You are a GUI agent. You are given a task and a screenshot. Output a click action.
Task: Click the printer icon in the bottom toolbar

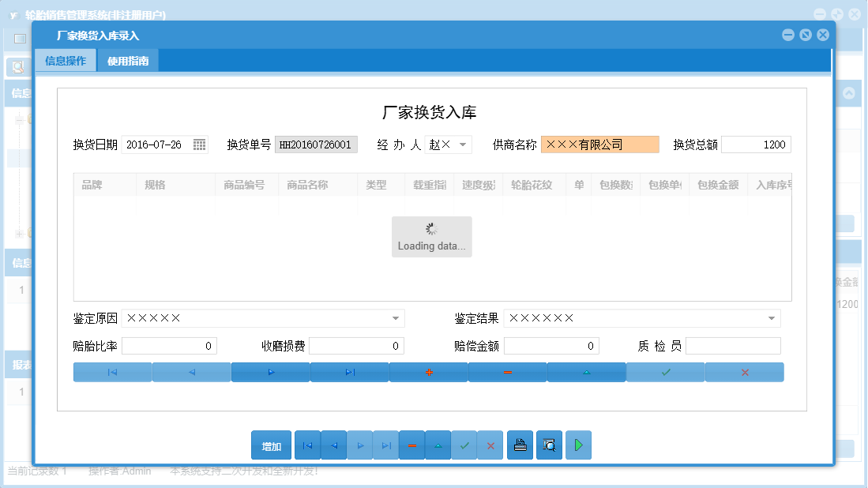520,445
